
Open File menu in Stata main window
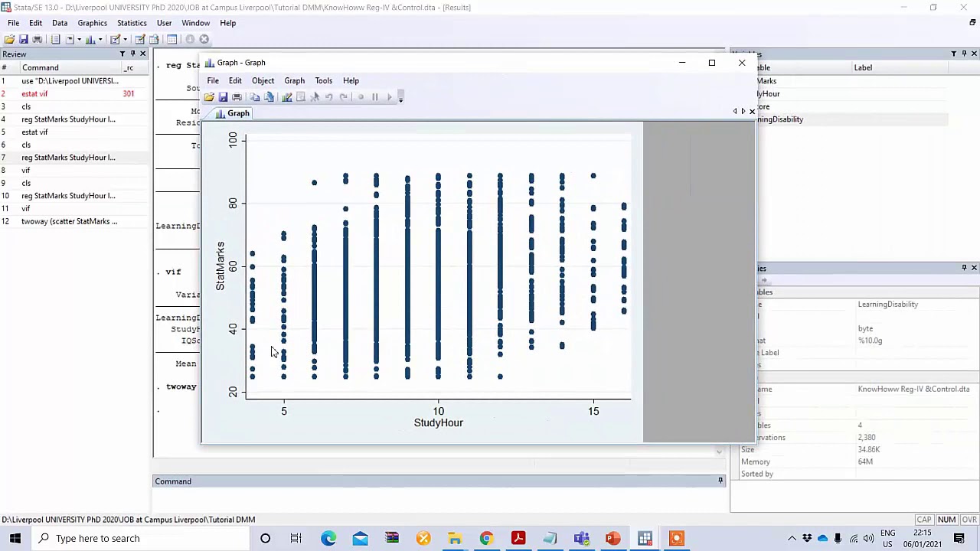[13, 23]
